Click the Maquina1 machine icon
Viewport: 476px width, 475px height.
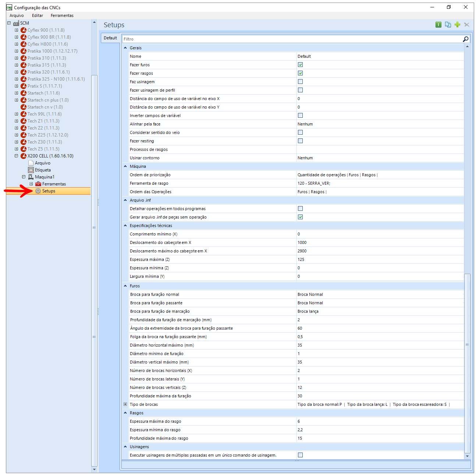point(31,177)
